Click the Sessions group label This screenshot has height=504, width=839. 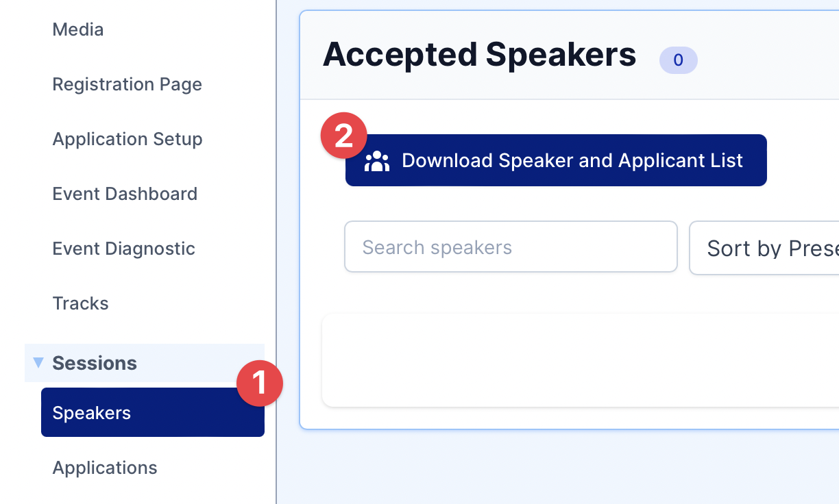(95, 363)
